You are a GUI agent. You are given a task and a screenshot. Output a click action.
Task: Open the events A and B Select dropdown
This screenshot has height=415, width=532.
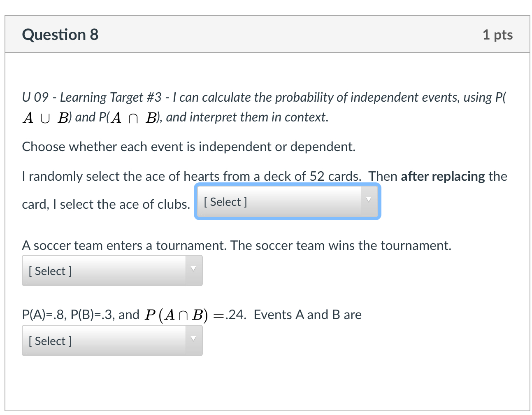112,340
